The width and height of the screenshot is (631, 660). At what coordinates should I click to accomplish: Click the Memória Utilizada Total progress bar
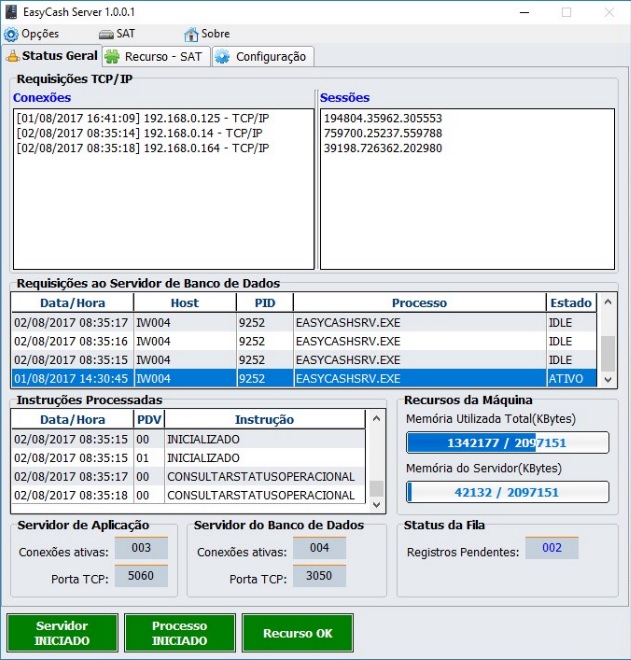[507, 443]
